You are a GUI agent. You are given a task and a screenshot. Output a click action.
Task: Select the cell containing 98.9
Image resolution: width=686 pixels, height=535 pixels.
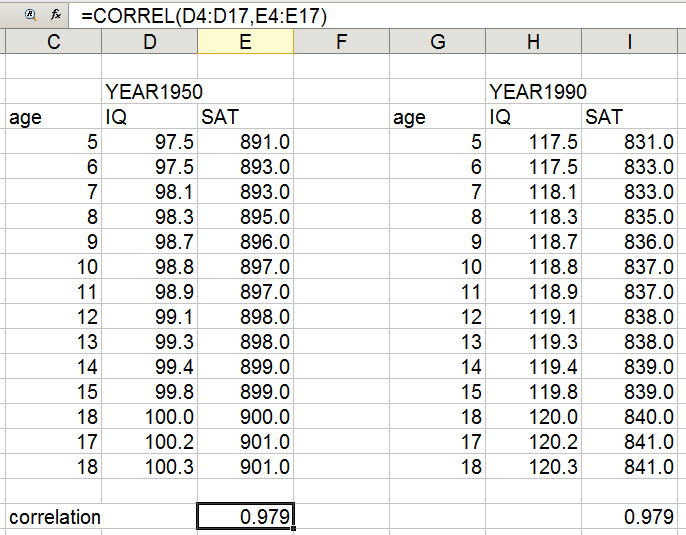[x=150, y=291]
